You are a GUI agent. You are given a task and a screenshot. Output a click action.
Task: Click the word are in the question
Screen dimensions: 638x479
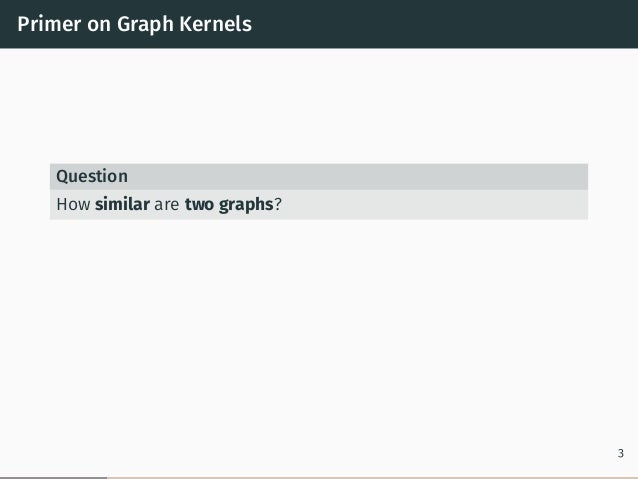click(x=166, y=205)
